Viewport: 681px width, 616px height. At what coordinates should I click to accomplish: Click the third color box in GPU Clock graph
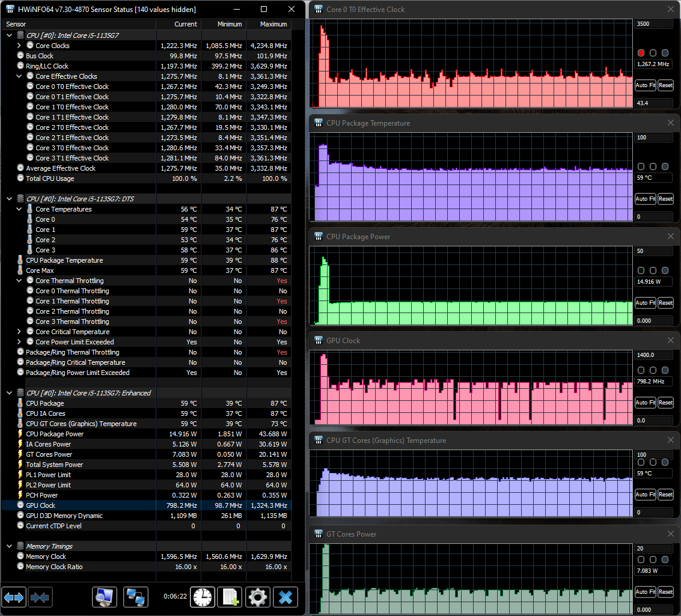(665, 371)
